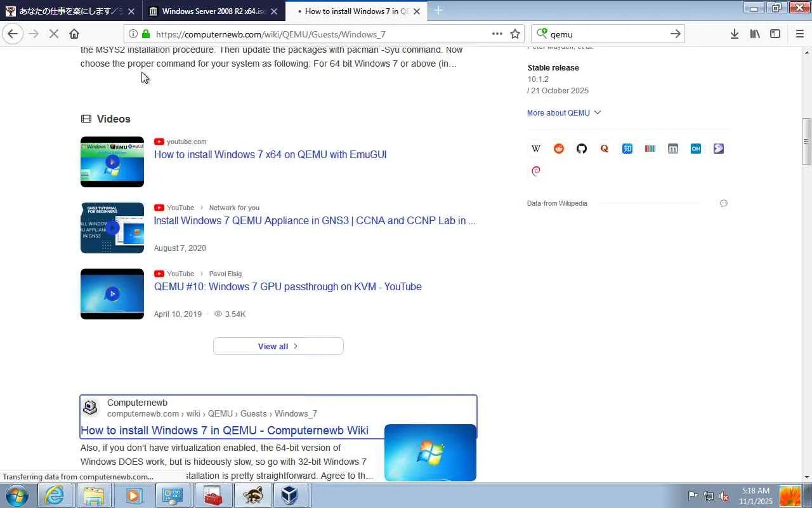The image size is (812, 508).
Task: Play the GNS3 tutorial video thumbnail
Action: click(x=112, y=228)
